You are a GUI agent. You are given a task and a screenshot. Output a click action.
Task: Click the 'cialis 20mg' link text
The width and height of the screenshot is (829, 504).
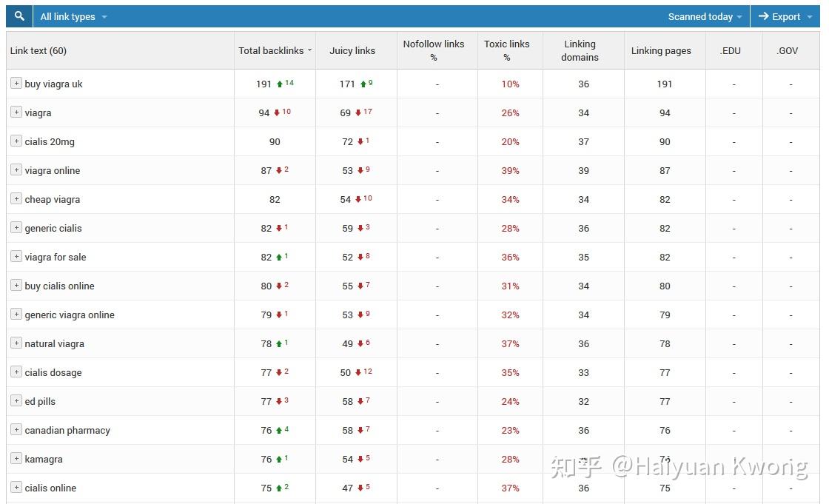[x=50, y=142]
